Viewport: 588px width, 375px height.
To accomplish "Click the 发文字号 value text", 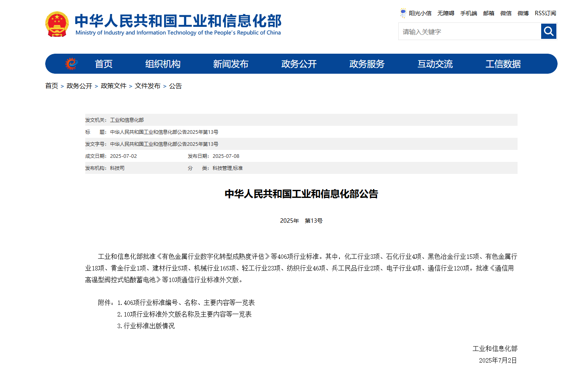I will click(x=164, y=144).
